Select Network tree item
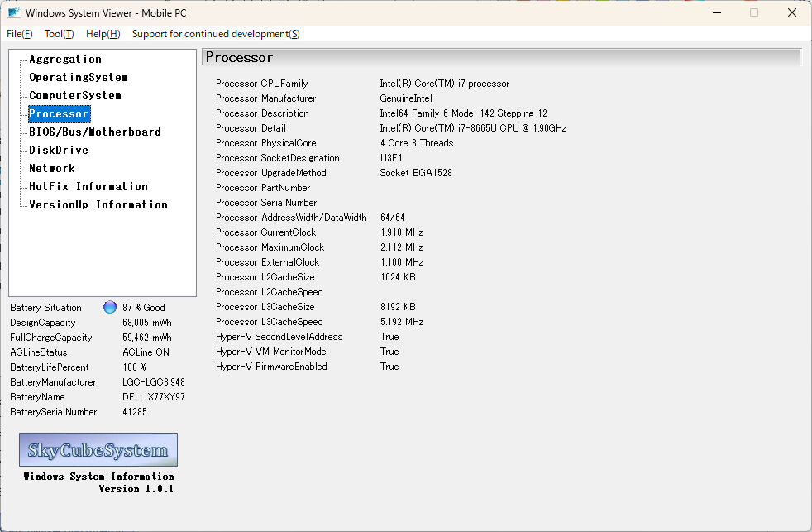This screenshot has height=532, width=812. point(52,168)
